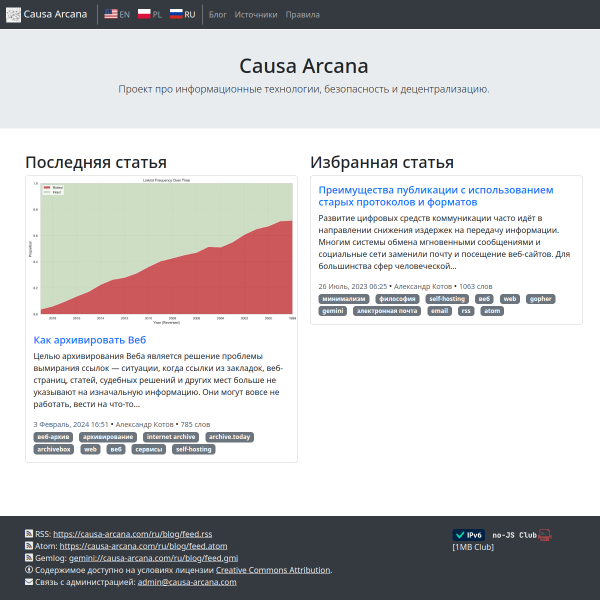Image resolution: width=600 pixels, height=600 pixels.
Task: Click web tag under Как архивировать Веб
Action: pyautogui.click(x=90, y=449)
